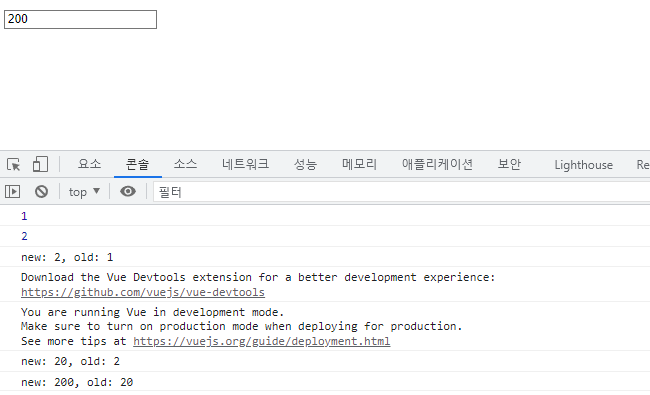
Task: Open the 소스 tab
Action: click(x=185, y=164)
